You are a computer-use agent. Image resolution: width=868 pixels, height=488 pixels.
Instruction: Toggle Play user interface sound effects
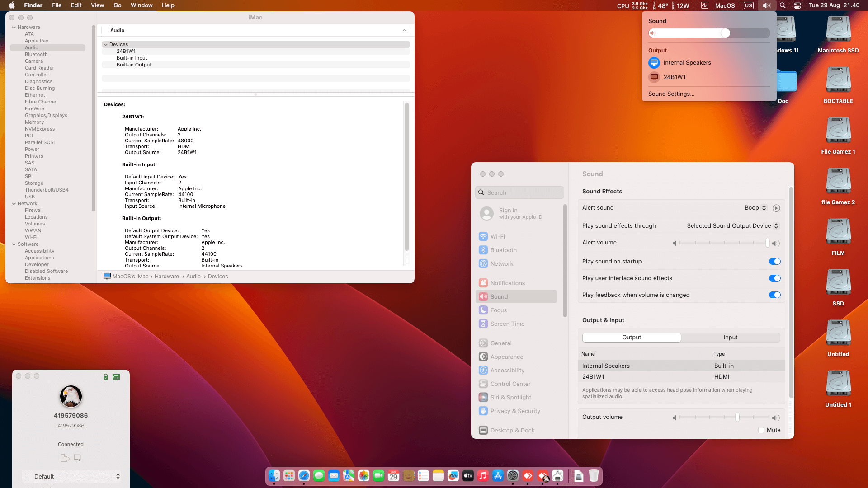coord(774,278)
